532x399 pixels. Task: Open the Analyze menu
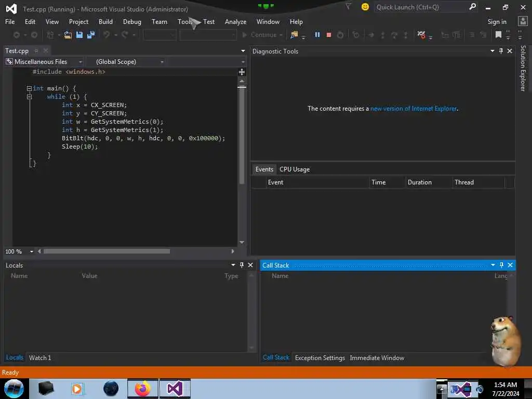click(x=235, y=22)
